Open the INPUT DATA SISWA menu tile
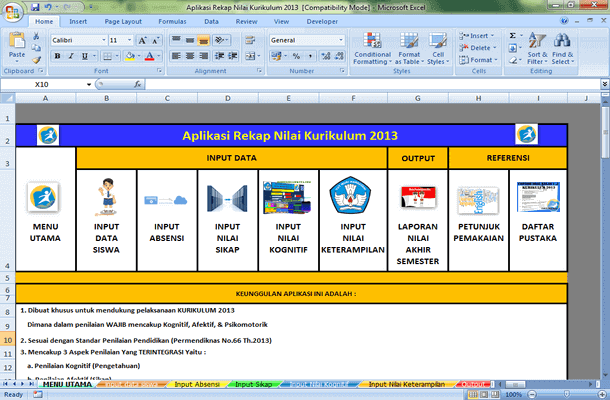Image resolution: width=610 pixels, height=400 pixels. click(x=106, y=220)
